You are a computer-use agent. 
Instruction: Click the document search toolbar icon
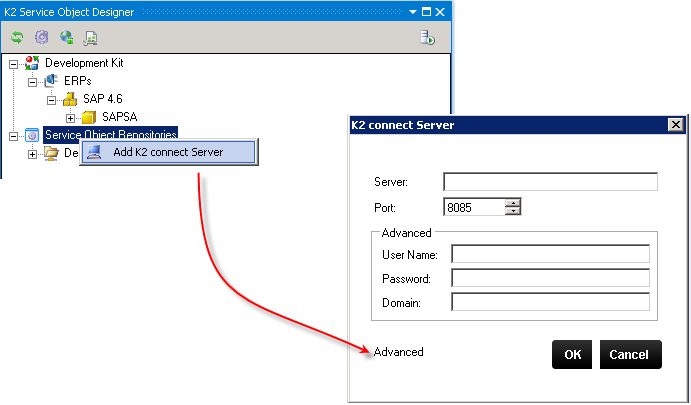coord(90,38)
